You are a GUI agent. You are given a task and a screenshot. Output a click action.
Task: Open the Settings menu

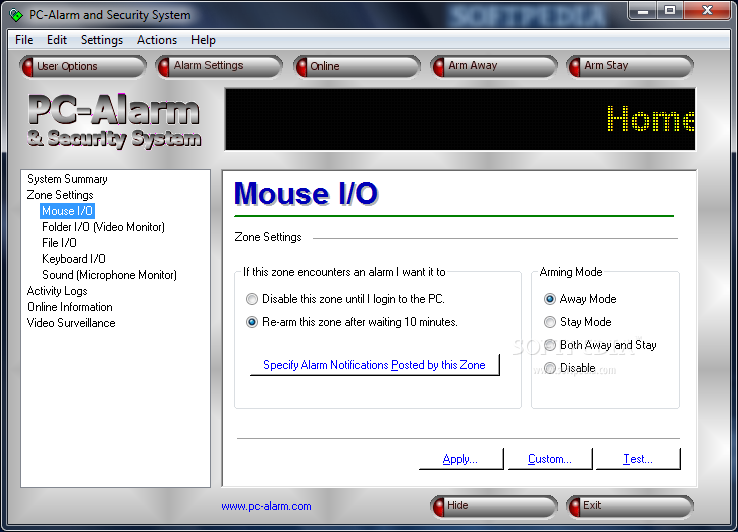click(102, 40)
